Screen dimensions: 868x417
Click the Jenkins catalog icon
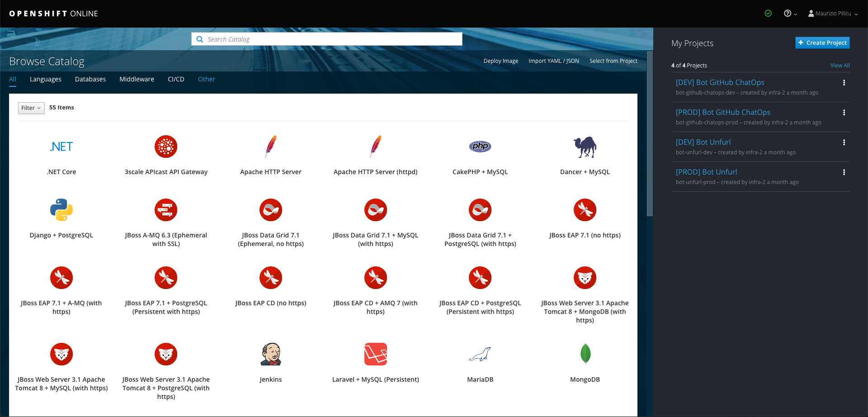tap(270, 354)
